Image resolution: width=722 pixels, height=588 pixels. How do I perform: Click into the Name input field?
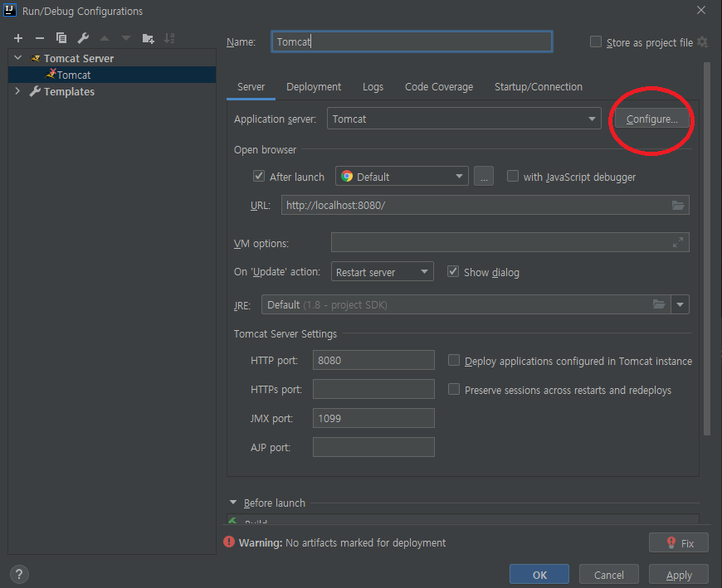tap(412, 41)
